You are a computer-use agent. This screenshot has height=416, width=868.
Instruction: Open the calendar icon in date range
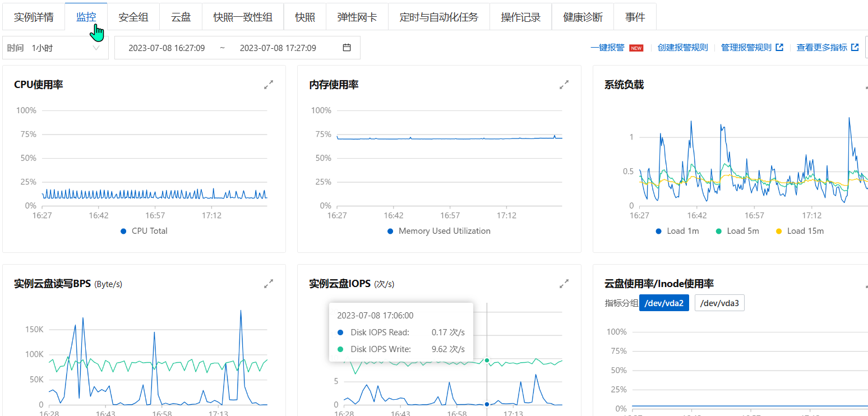pos(347,48)
